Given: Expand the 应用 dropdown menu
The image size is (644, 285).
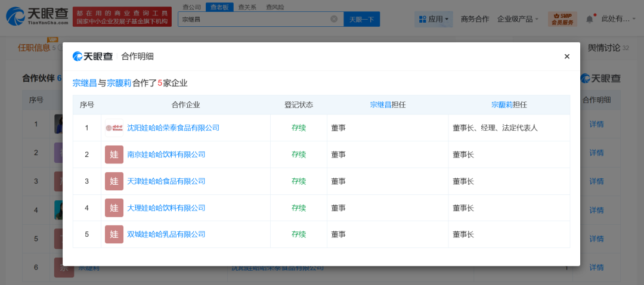Looking at the screenshot, I should click(434, 19).
